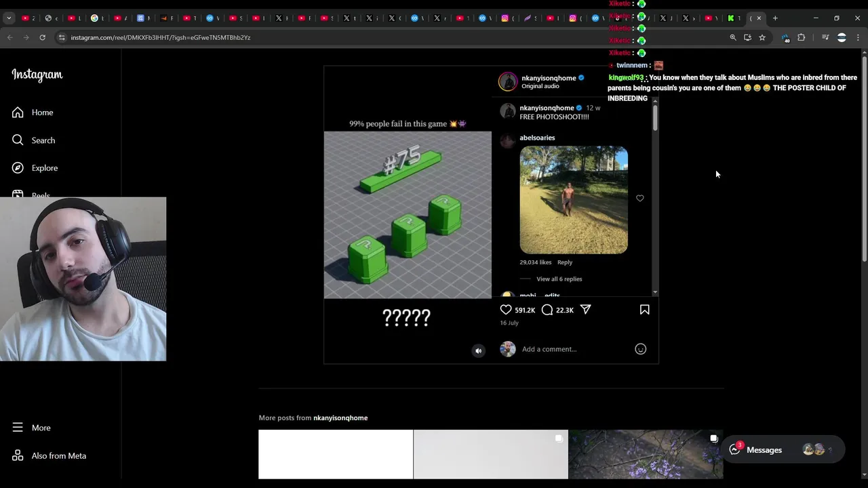The height and width of the screenshot is (488, 868).
Task: View site information icon in address bar
Action: pos(62,37)
